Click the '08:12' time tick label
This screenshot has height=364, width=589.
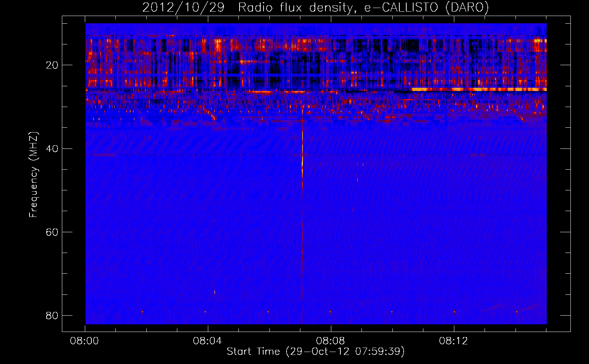454,341
